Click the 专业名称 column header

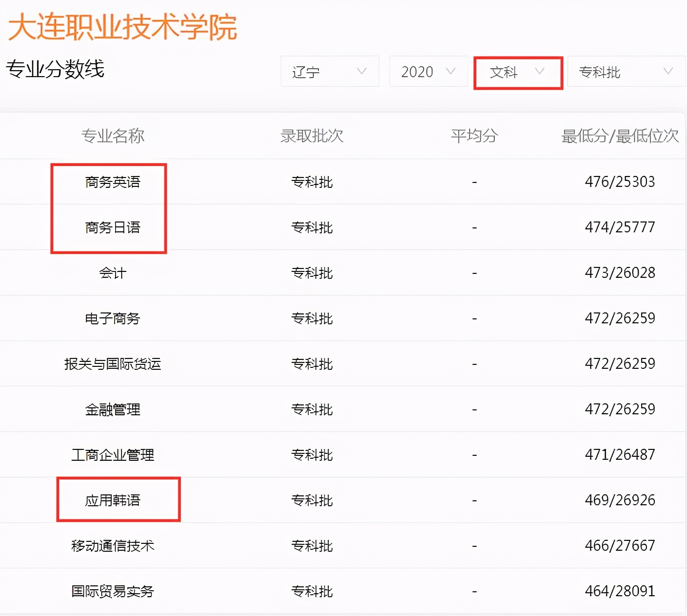114,136
